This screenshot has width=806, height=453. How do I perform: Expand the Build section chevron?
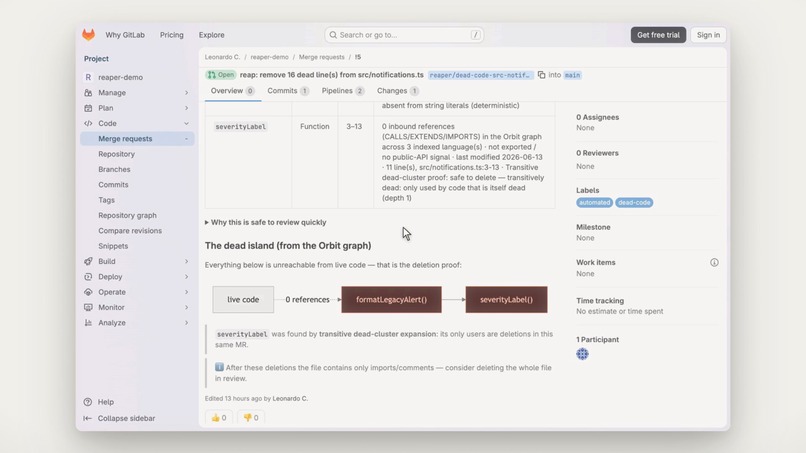click(x=186, y=261)
